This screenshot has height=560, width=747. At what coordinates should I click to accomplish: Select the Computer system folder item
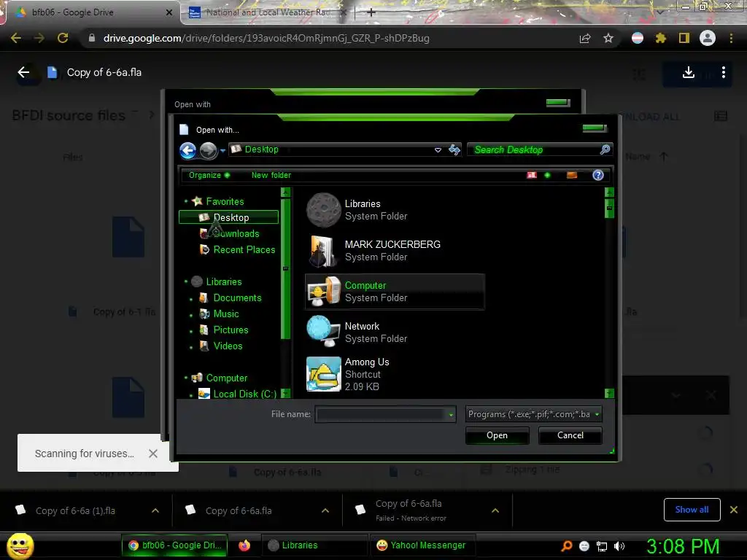[395, 292]
